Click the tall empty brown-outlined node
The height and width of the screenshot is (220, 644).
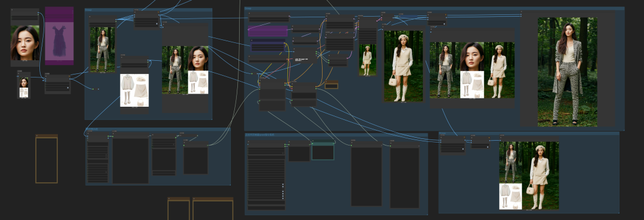pos(47,159)
